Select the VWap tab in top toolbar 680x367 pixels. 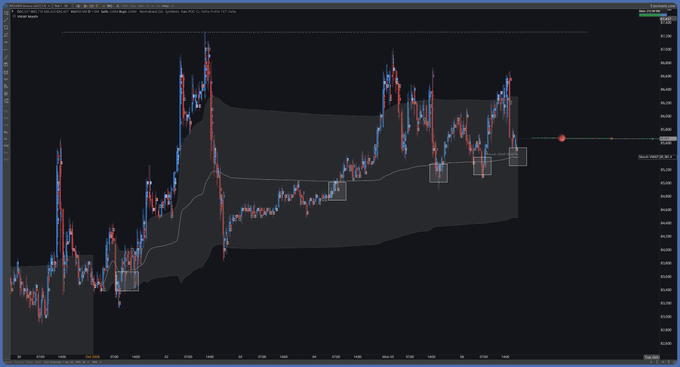click(x=164, y=6)
